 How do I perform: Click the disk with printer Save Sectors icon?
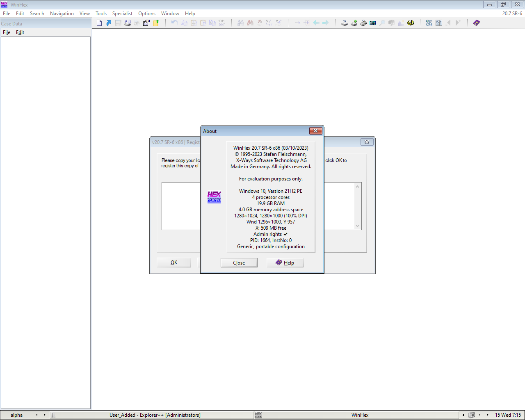click(128, 23)
